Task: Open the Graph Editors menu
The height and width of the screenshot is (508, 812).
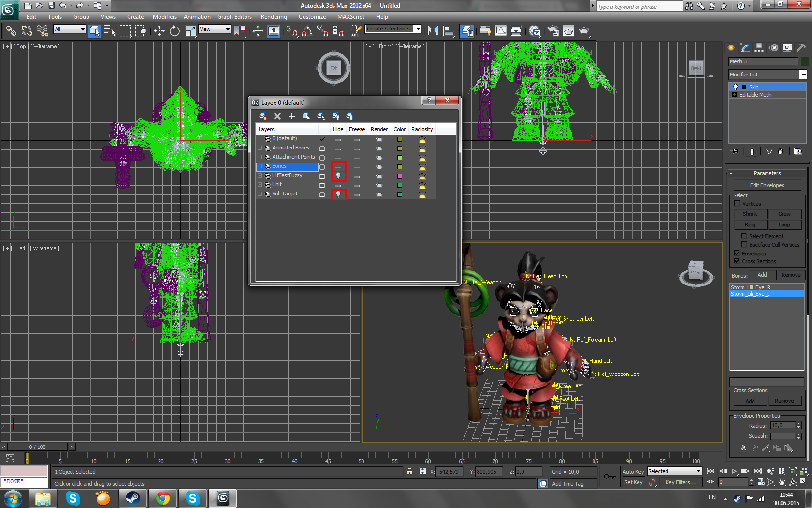Action: click(234, 17)
